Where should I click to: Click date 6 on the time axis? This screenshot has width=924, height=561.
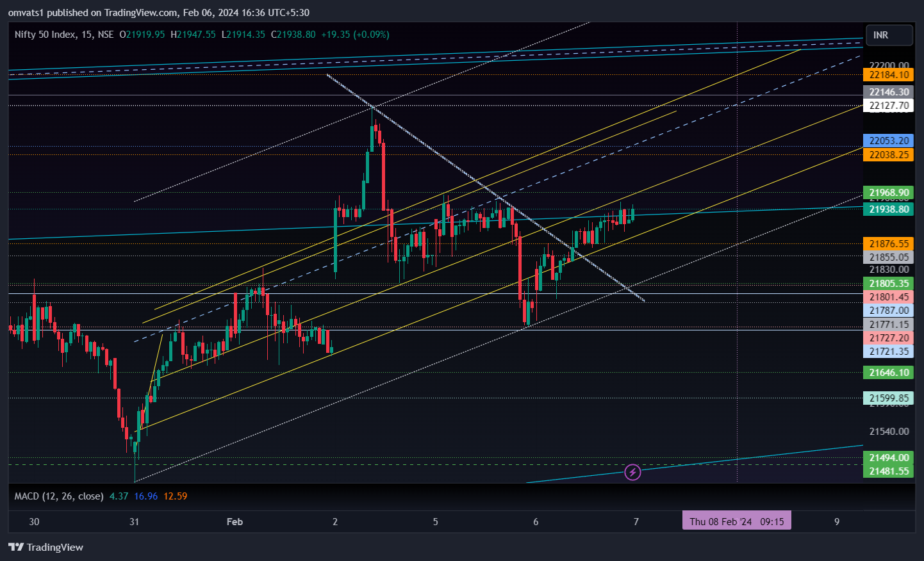pyautogui.click(x=536, y=522)
